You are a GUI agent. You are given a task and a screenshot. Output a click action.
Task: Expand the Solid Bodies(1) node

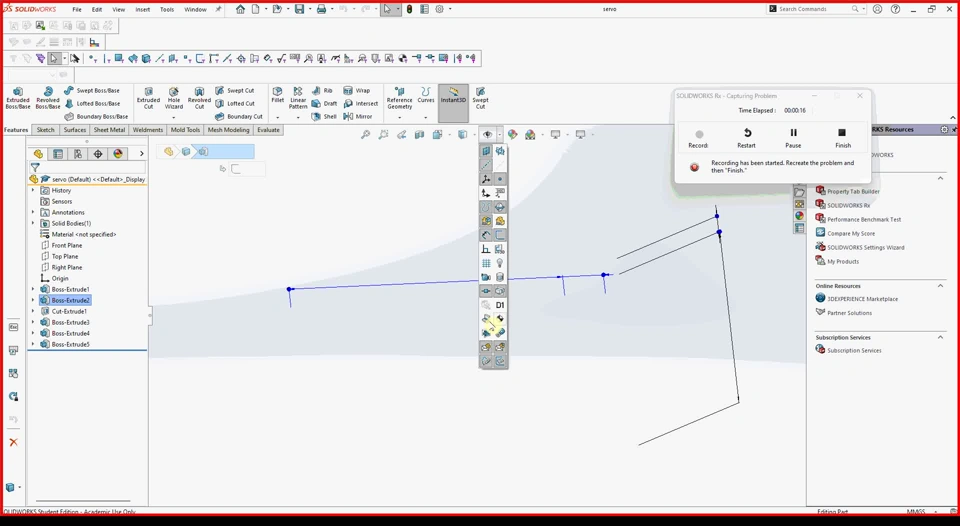(33, 224)
